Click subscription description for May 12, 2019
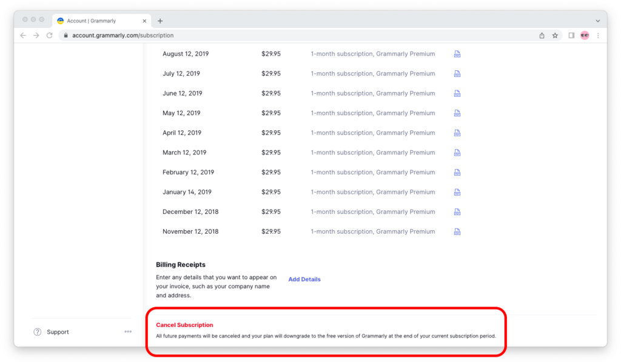 373,113
